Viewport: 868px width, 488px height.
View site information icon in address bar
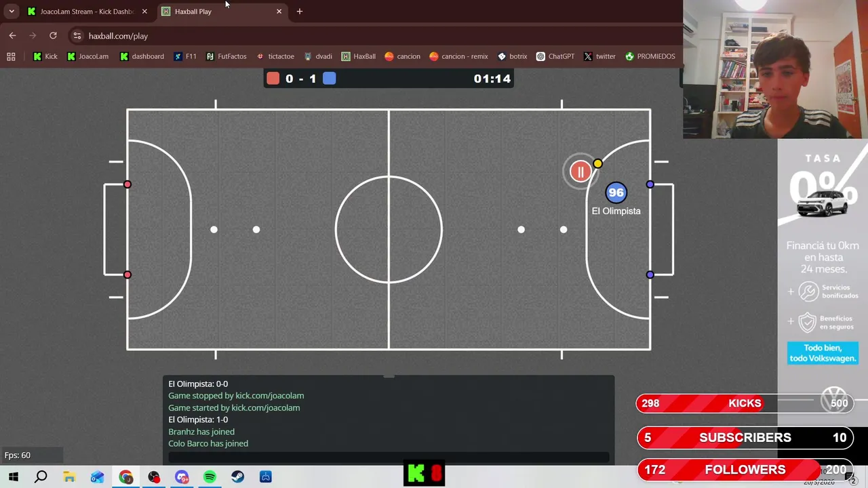[77, 36]
